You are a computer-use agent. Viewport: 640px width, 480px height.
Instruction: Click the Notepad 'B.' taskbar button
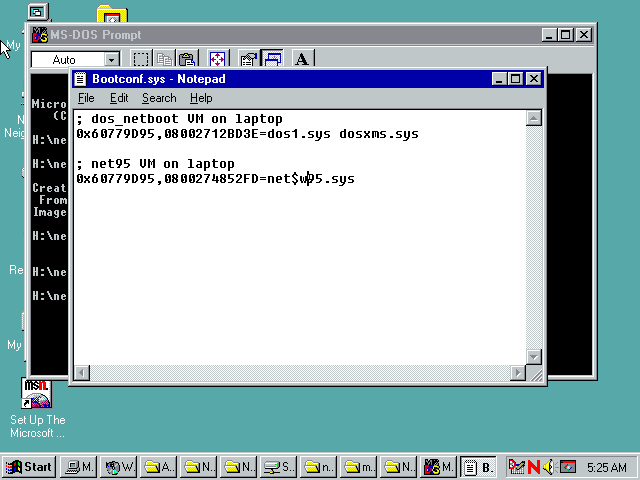tap(478, 467)
